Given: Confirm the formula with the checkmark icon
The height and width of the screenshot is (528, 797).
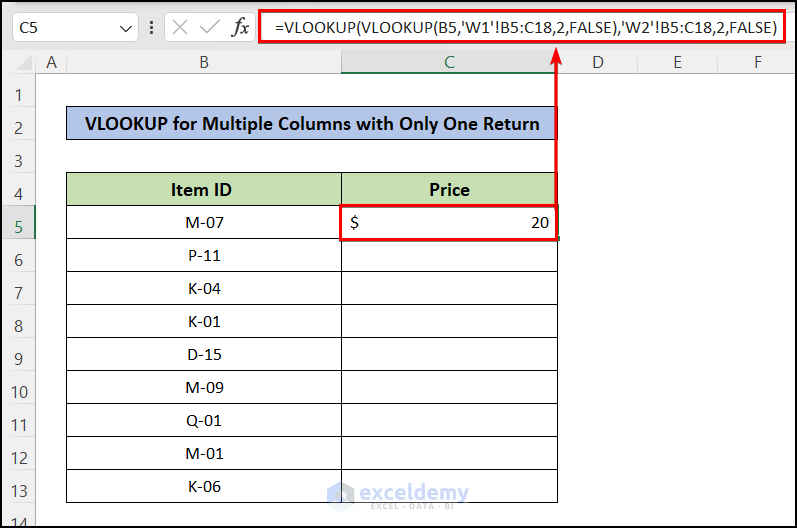Looking at the screenshot, I should click(x=209, y=27).
